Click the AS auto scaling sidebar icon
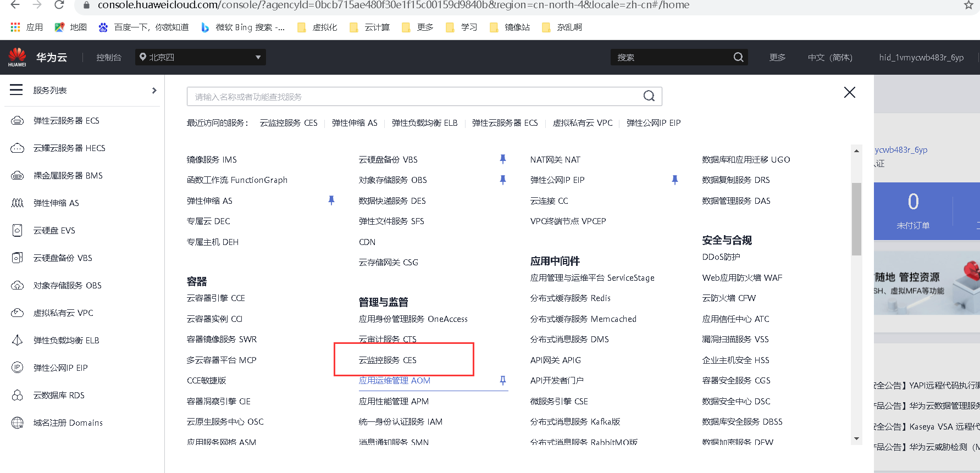980x473 pixels. click(18, 203)
